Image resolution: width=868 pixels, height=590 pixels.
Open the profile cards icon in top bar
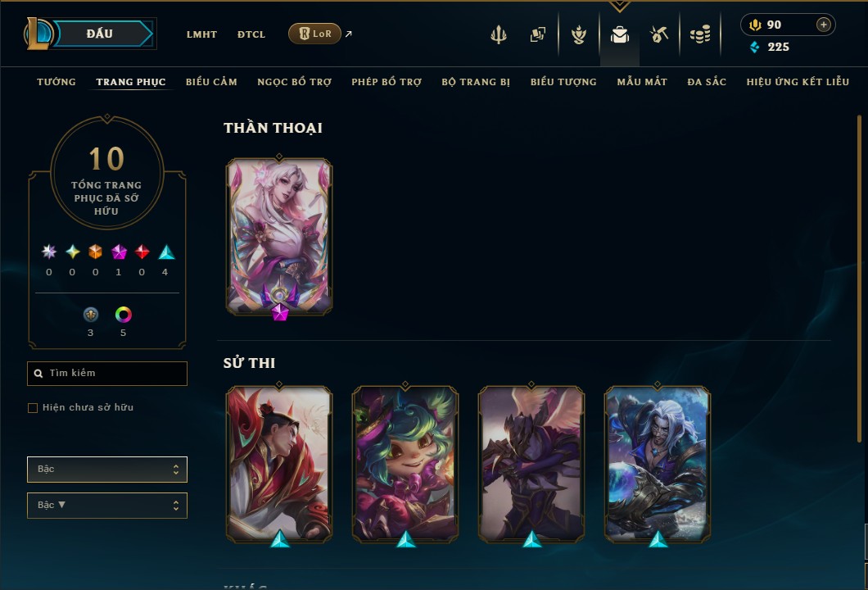click(537, 35)
